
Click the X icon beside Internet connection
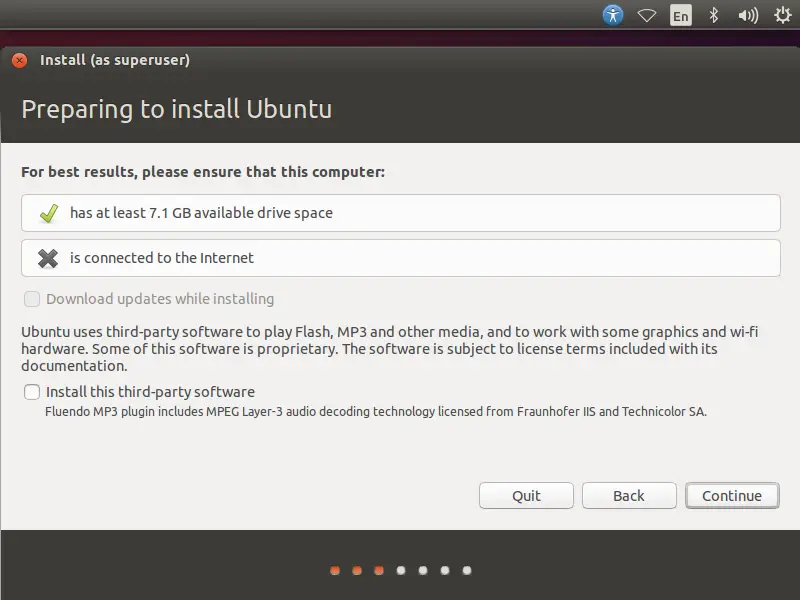point(48,258)
